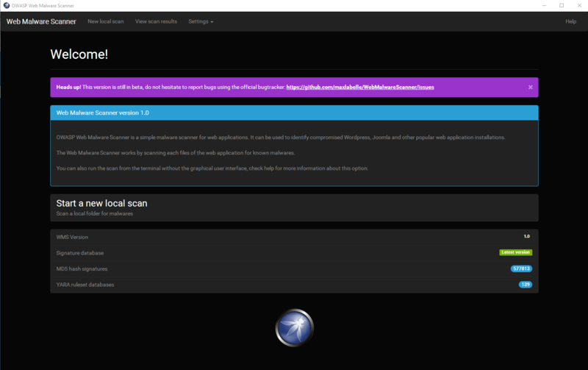Minimize the OWASP scanner window
Image resolution: width=588 pixels, height=370 pixels.
click(542, 5)
